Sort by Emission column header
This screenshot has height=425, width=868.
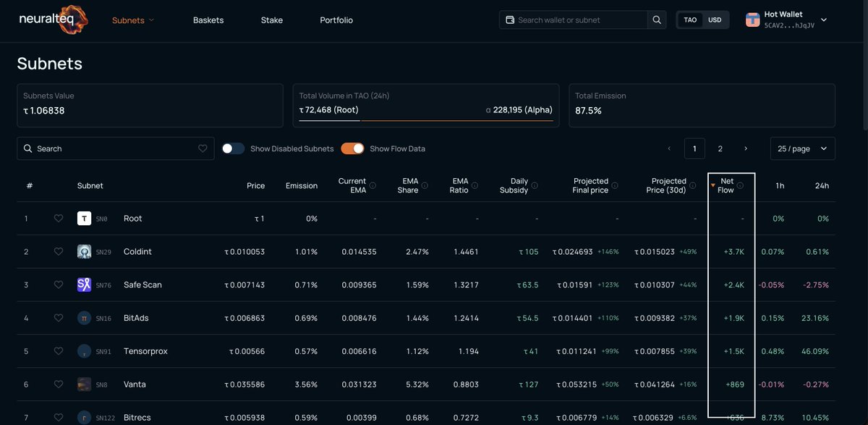[x=302, y=186]
